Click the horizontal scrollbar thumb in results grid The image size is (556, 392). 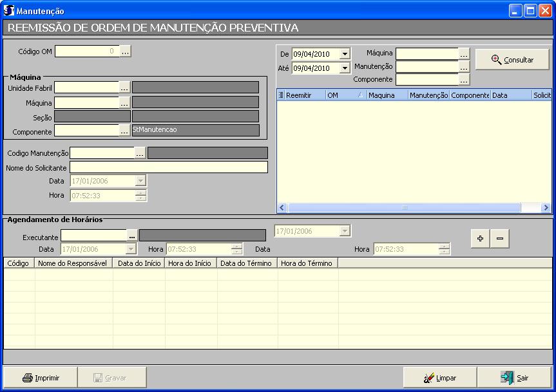403,208
